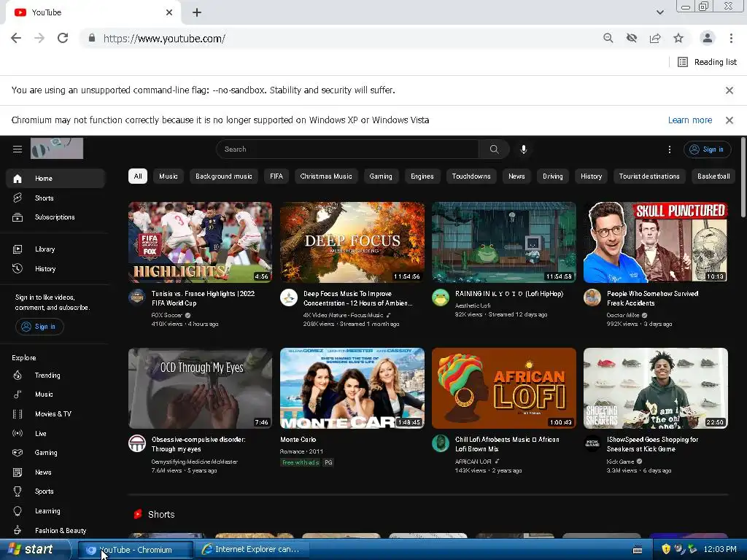Close the YouTube browser tab
Screen dimensions: 747x560
pos(169,12)
